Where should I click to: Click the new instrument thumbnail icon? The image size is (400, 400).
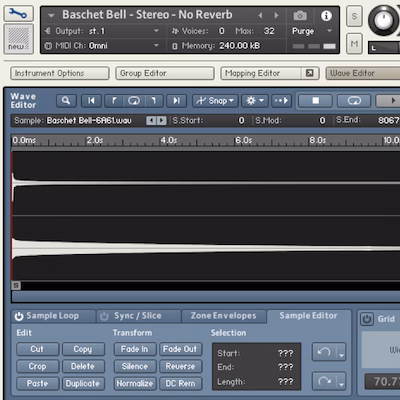click(18, 39)
